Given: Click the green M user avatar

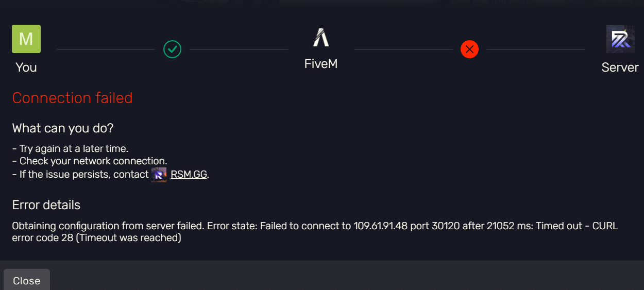Looking at the screenshot, I should click(x=26, y=39).
